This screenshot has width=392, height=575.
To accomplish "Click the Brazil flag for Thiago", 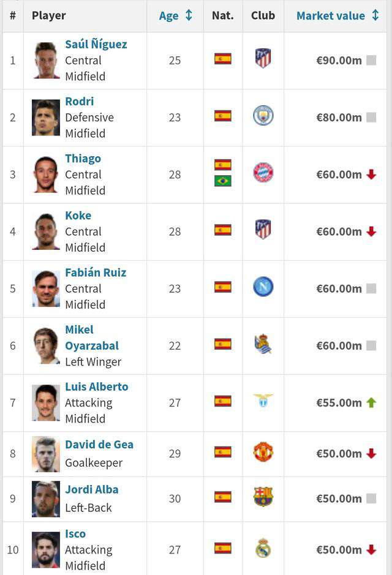I will point(223,181).
